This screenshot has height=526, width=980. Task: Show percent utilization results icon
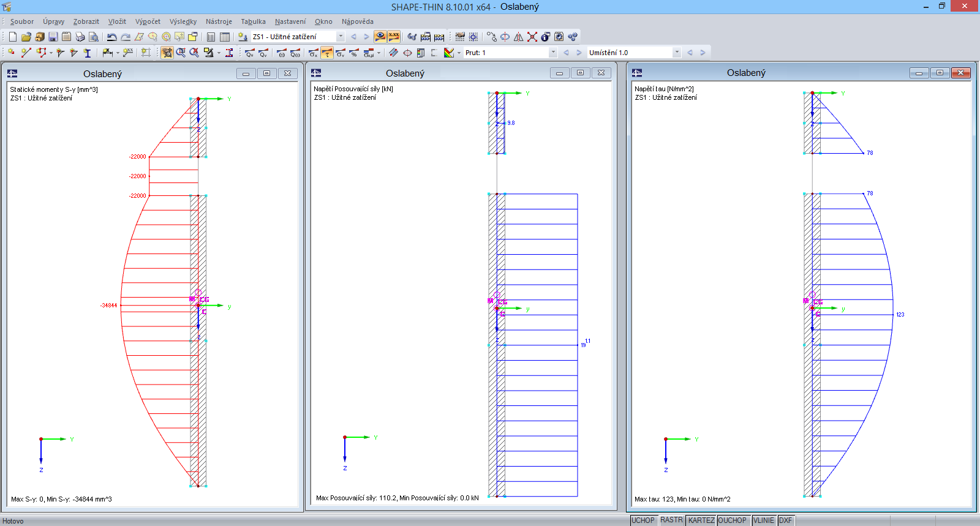[354, 53]
